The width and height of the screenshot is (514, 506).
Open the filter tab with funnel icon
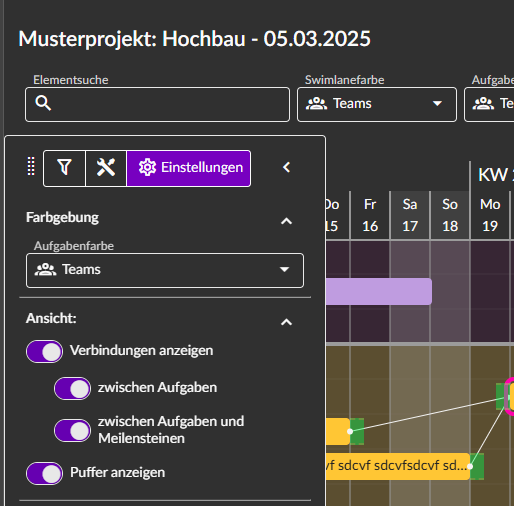(x=64, y=168)
